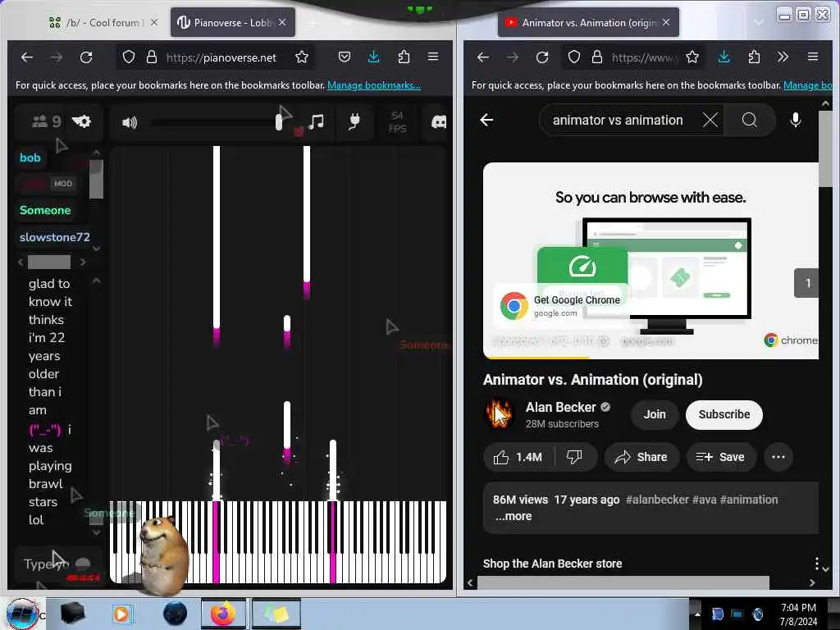Viewport: 840px width, 630px height.
Task: Subscribe to Alan Becker
Action: 724,414
